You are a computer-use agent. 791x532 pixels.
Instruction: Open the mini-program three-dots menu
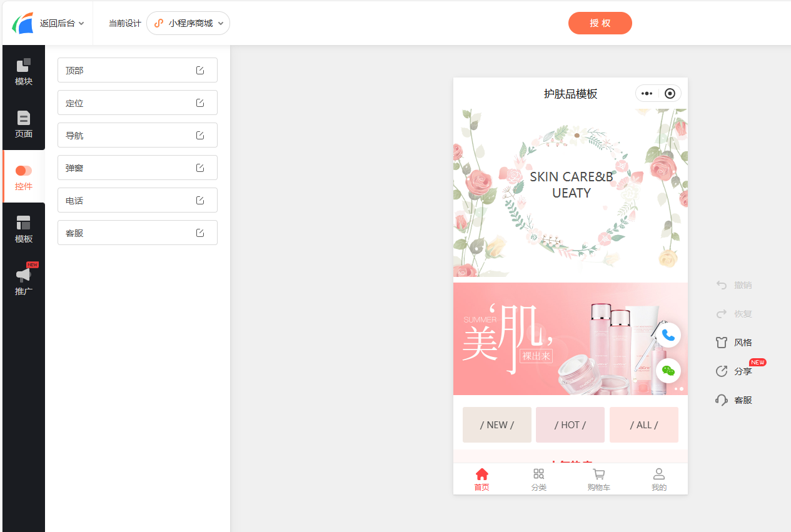pyautogui.click(x=647, y=94)
